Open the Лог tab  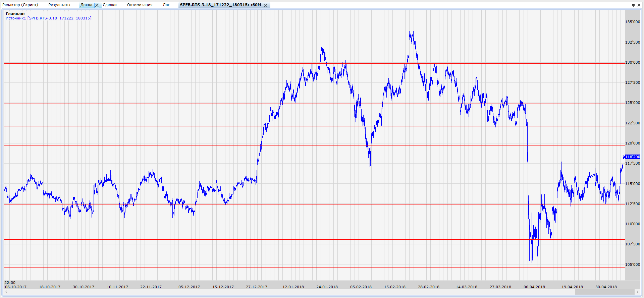166,5
